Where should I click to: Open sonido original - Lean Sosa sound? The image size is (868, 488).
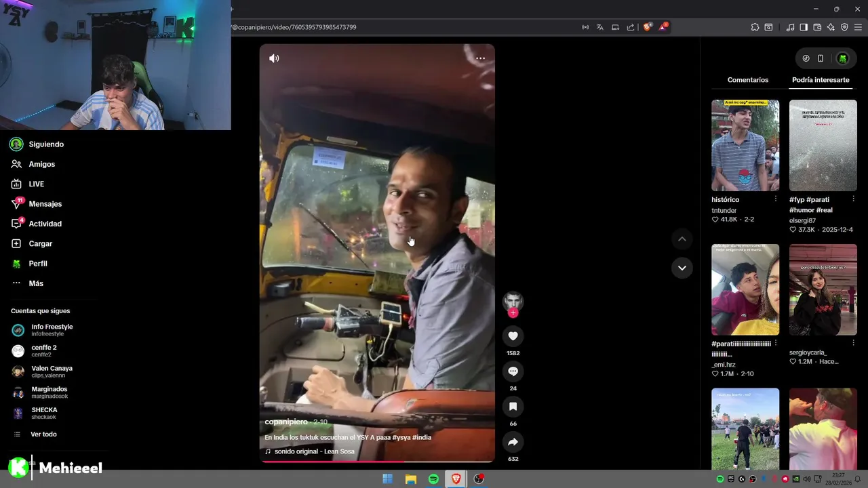tap(310, 451)
